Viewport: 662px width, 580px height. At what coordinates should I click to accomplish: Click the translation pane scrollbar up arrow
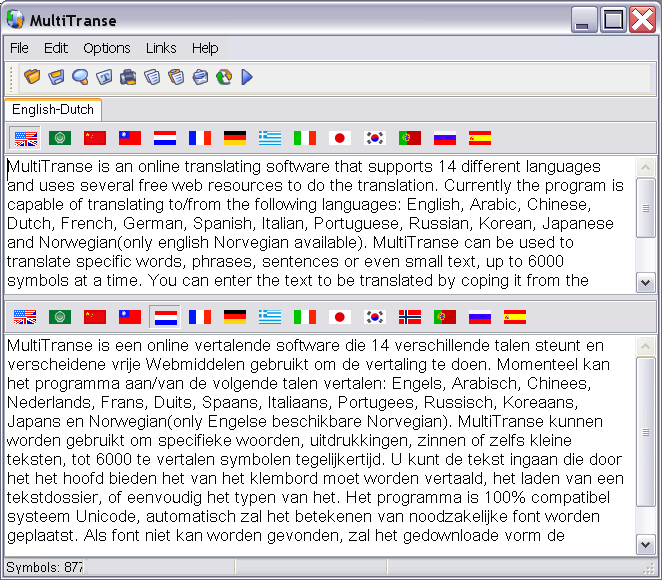pyautogui.click(x=645, y=347)
